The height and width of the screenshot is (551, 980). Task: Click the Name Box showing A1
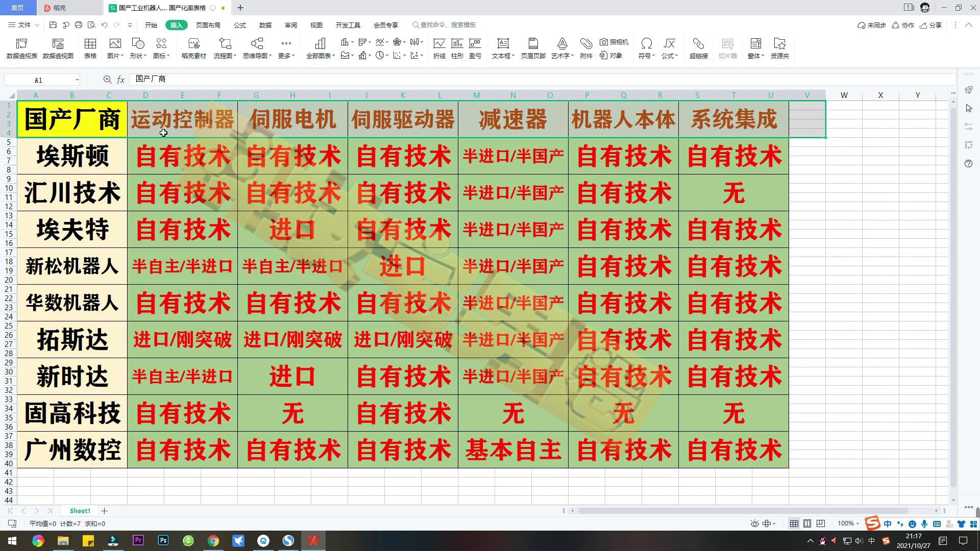[38, 80]
